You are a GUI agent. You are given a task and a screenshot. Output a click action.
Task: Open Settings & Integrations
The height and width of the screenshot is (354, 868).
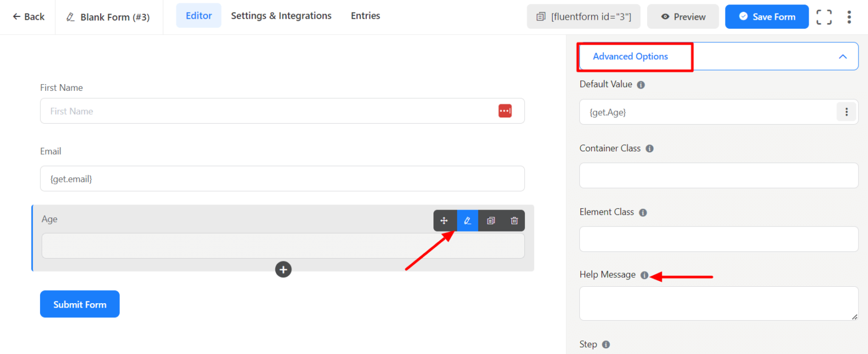point(281,16)
